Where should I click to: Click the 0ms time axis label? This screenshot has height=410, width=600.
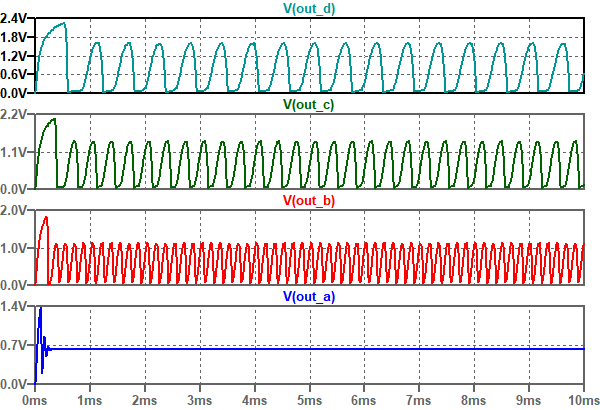click(x=35, y=398)
